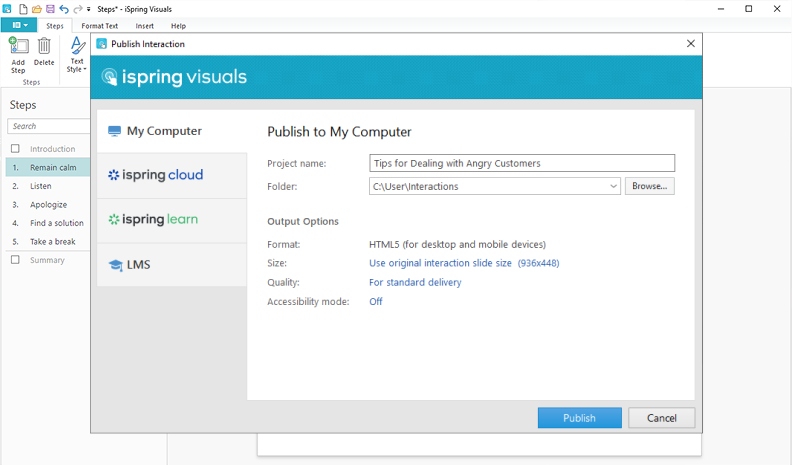Select the My Computer publish destination

click(171, 131)
